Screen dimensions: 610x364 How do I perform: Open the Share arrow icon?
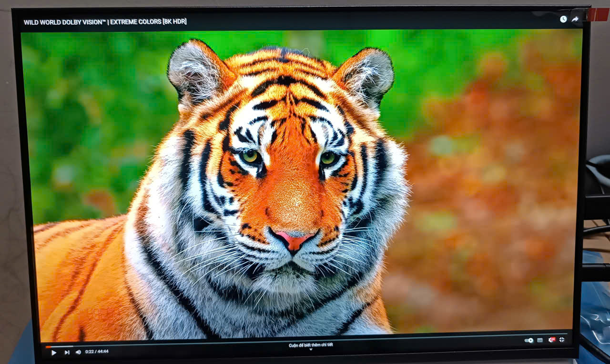pyautogui.click(x=575, y=19)
